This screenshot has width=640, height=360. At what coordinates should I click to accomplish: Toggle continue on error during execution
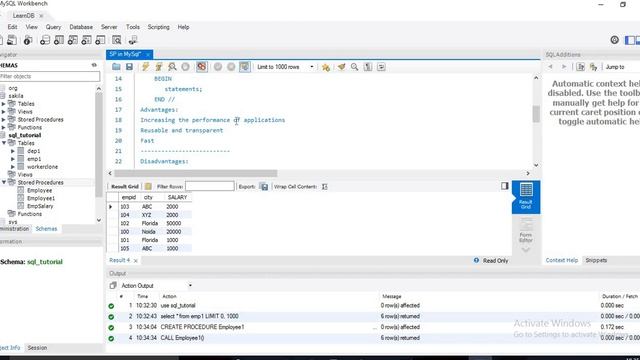click(202, 67)
